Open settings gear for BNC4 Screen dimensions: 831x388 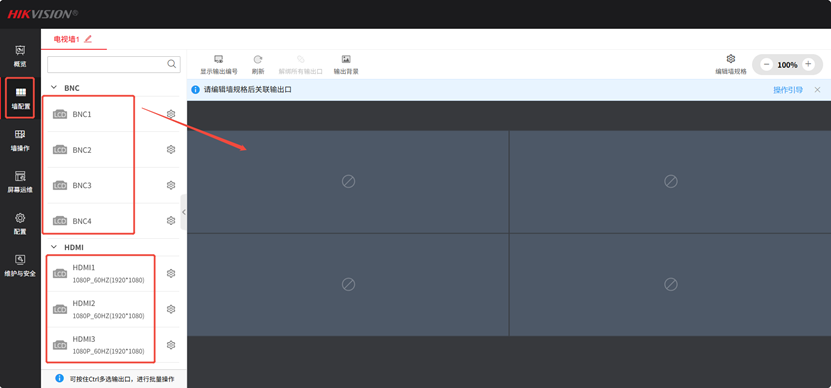171,221
